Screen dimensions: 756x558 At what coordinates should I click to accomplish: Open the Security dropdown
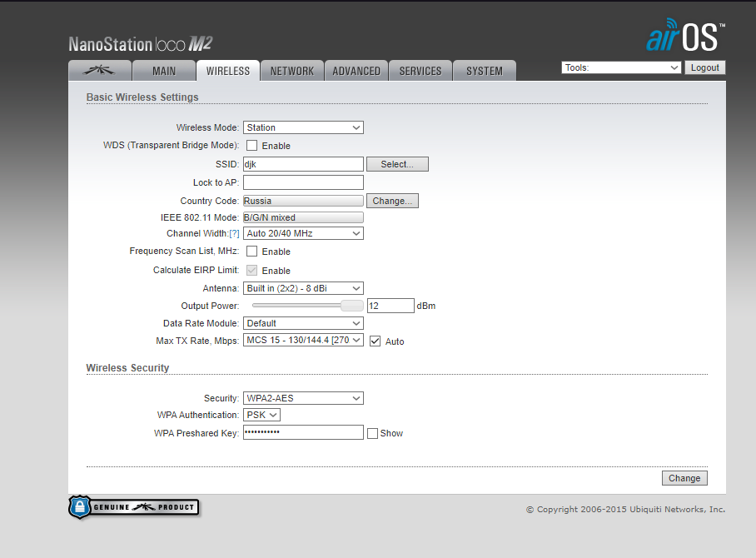(x=303, y=398)
